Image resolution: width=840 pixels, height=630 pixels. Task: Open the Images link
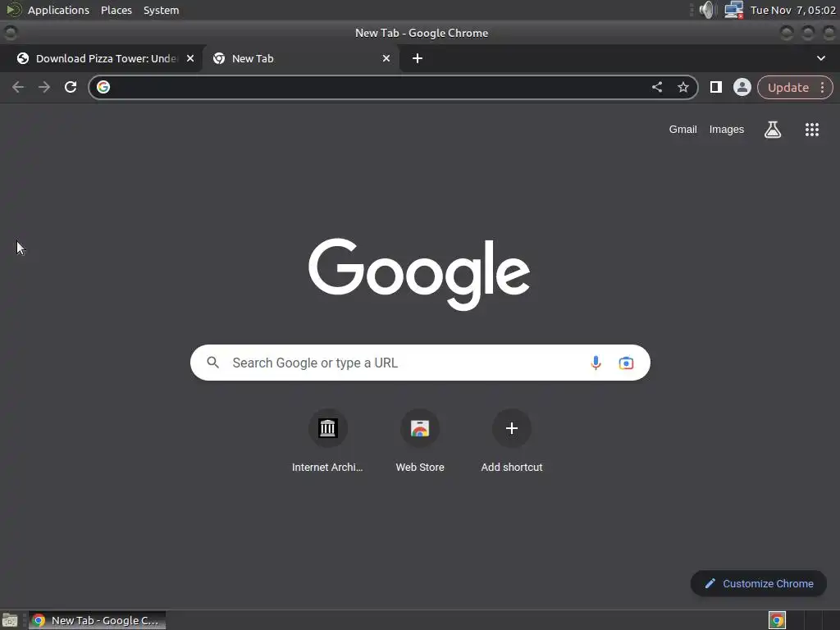[727, 129]
